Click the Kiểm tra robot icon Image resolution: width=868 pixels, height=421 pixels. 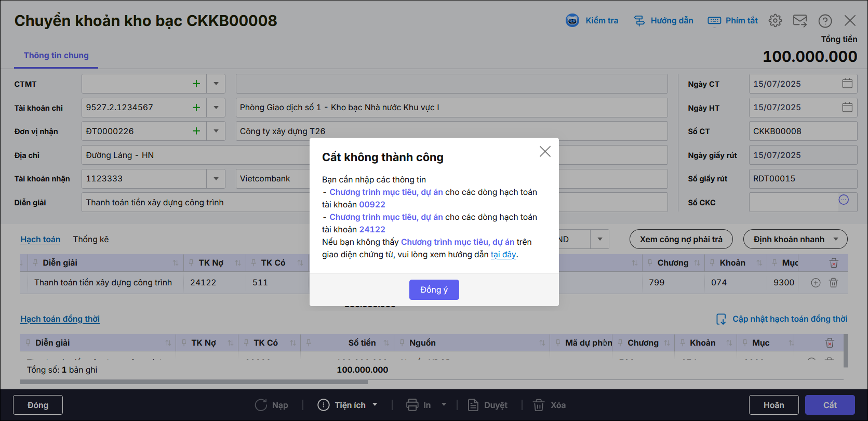coord(572,21)
